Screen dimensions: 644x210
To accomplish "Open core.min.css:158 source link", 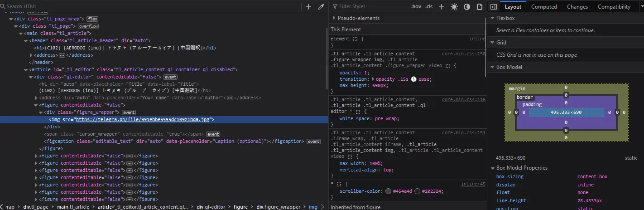I will click(463, 54).
